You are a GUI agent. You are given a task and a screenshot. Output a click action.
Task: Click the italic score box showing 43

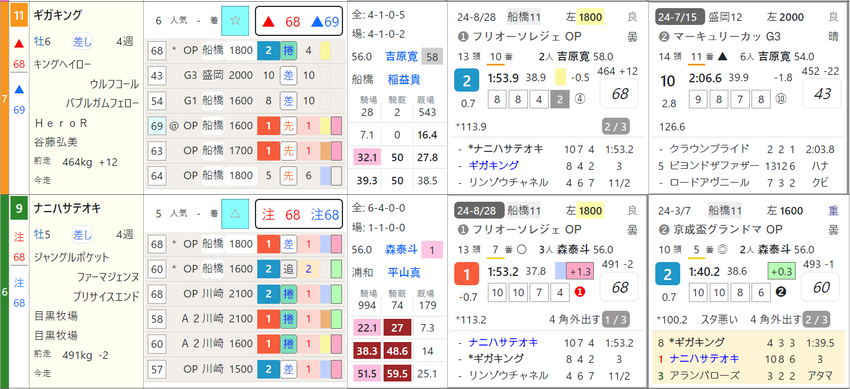pyautogui.click(x=822, y=94)
